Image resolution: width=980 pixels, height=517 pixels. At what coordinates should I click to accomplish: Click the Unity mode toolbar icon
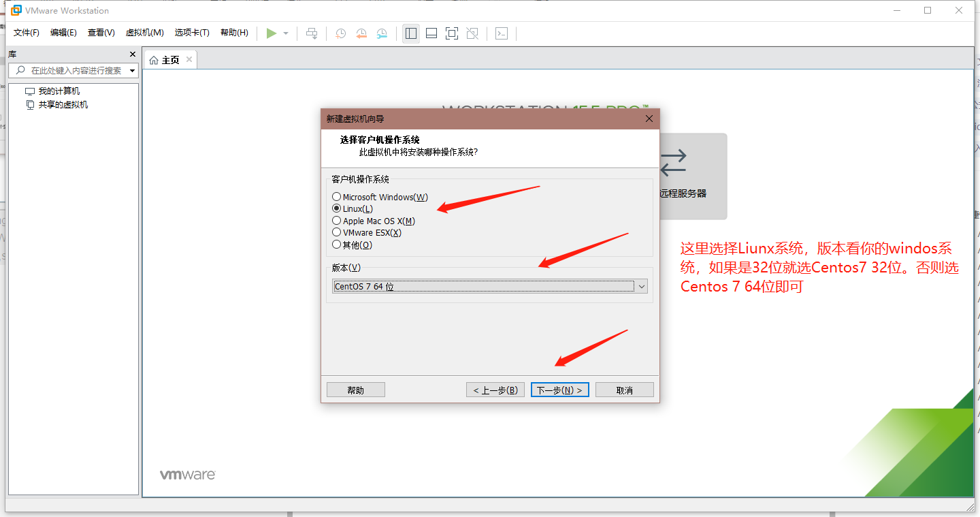(x=473, y=33)
